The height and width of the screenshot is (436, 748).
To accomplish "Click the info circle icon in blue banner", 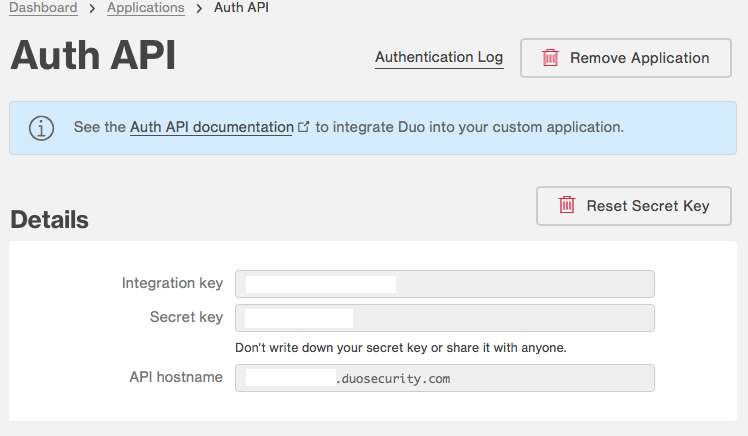I will tap(42, 128).
